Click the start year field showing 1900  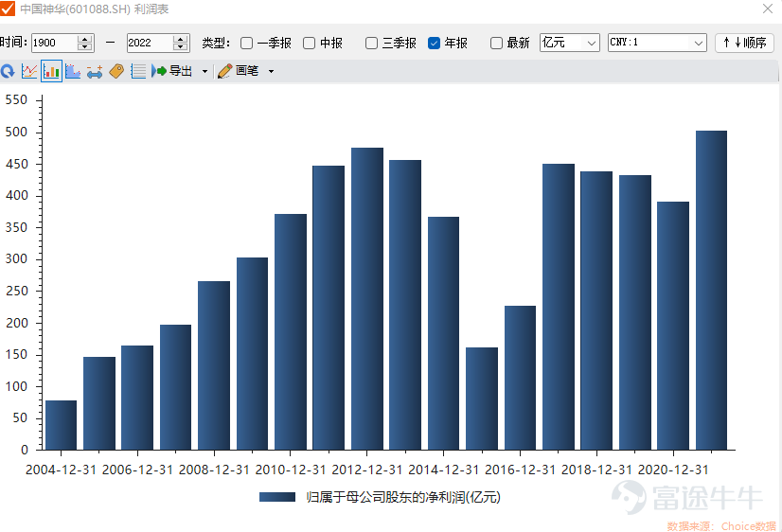[54, 43]
